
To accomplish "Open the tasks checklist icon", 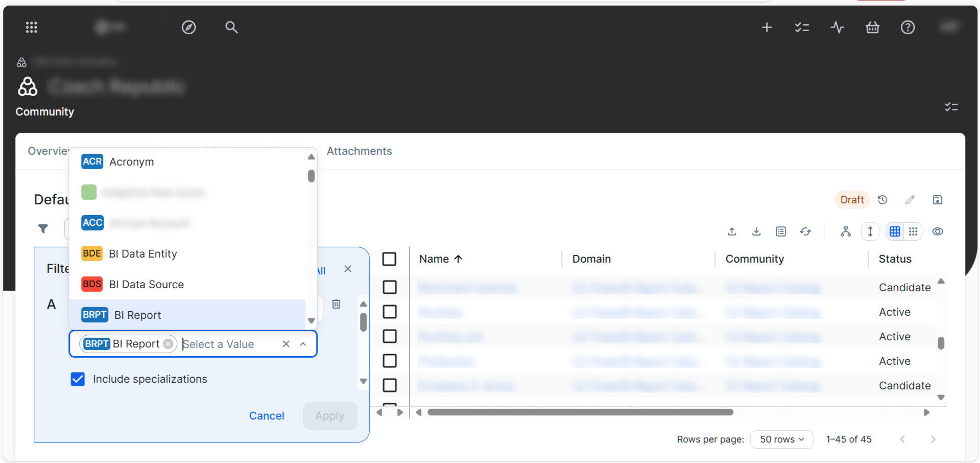I will coord(802,27).
